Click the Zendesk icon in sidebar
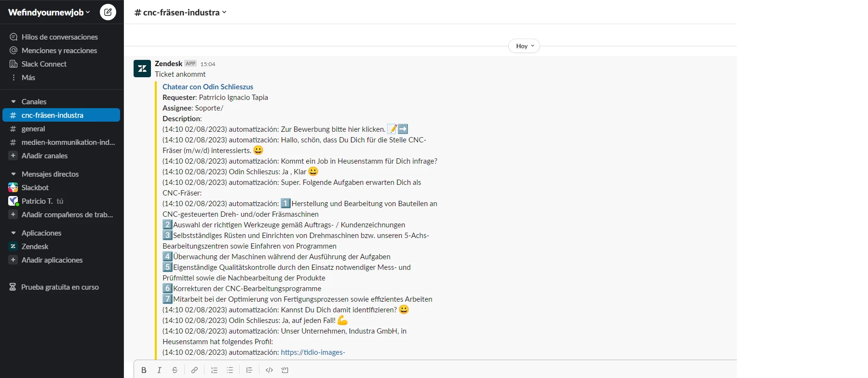 (x=13, y=246)
